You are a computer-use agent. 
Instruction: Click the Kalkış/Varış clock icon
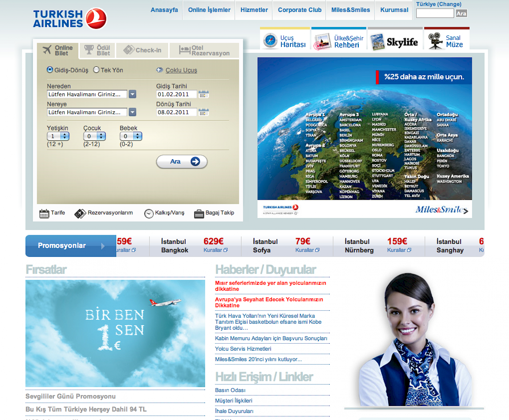coord(149,213)
